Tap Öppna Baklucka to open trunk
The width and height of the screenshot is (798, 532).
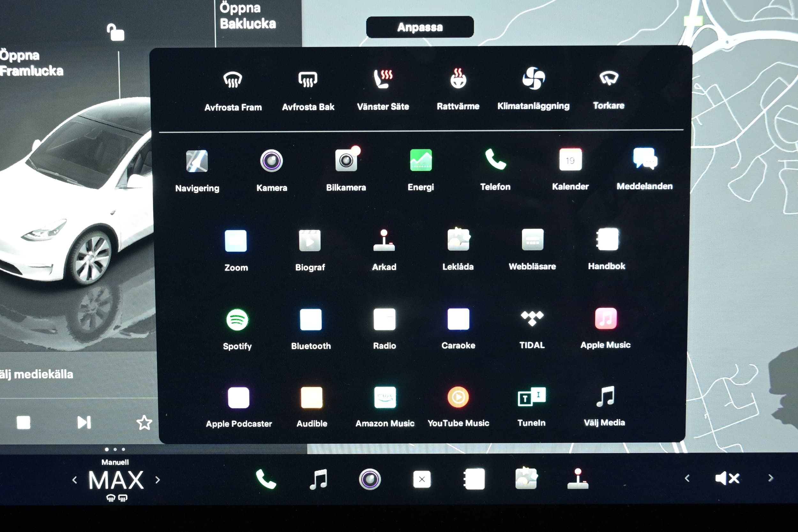point(247,16)
